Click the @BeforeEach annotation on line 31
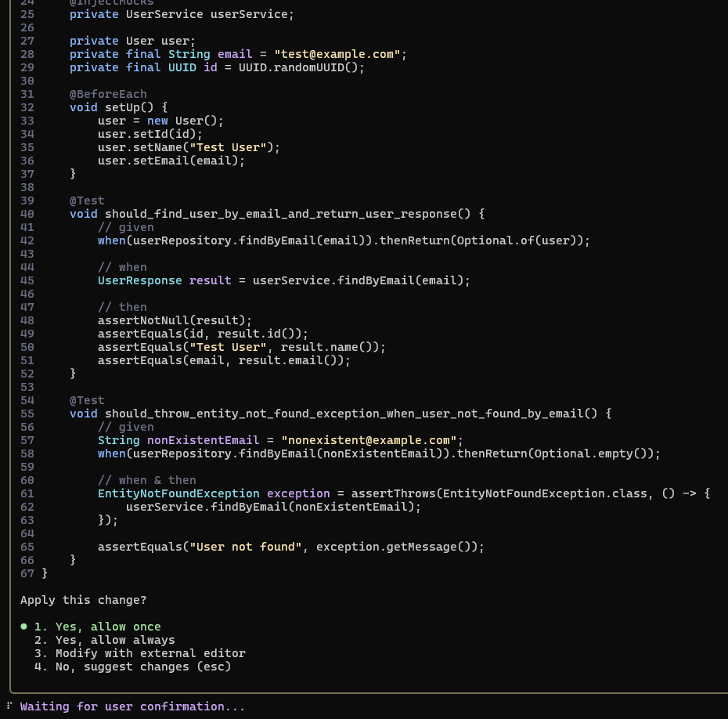The width and height of the screenshot is (728, 719). 108,94
